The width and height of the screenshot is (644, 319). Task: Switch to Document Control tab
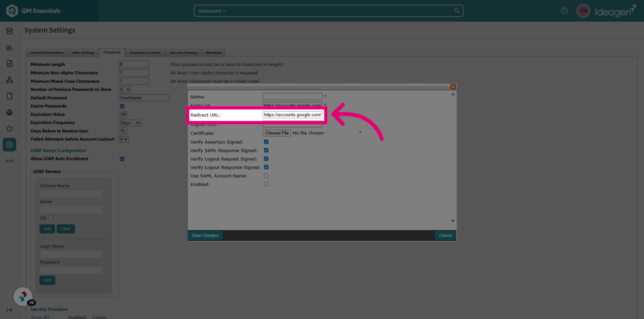coord(145,53)
